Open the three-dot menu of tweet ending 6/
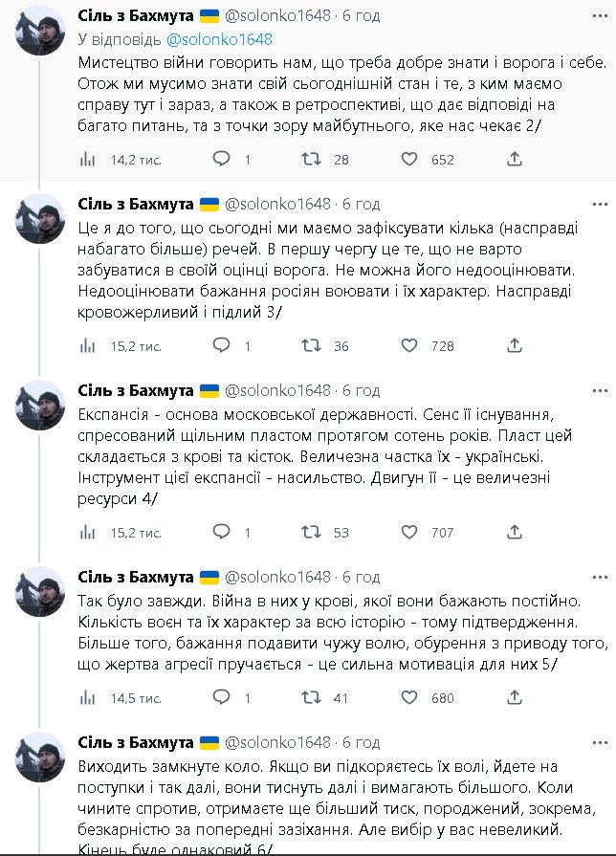Screen dimensions: 616x856 coord(600,743)
